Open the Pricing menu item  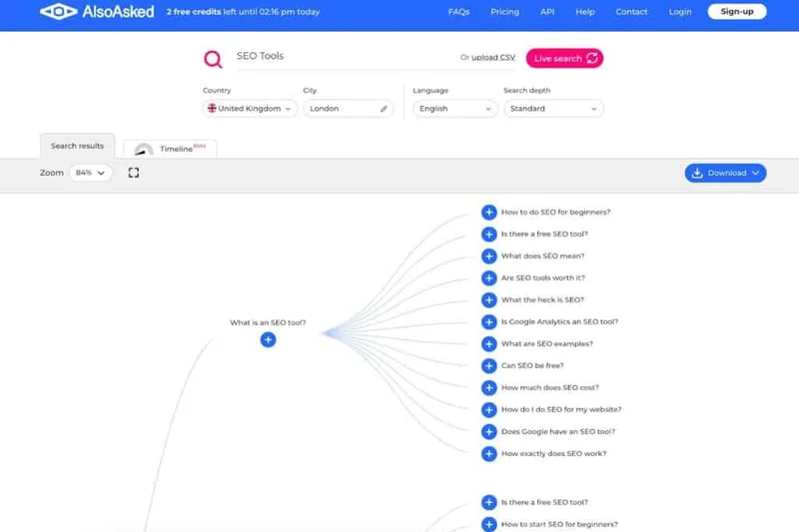504,12
